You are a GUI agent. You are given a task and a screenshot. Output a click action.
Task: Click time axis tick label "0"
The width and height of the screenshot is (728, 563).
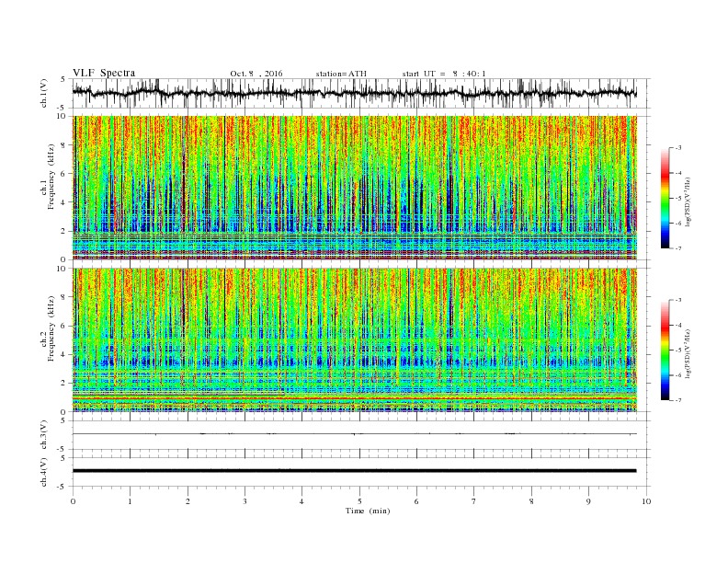[x=73, y=501]
